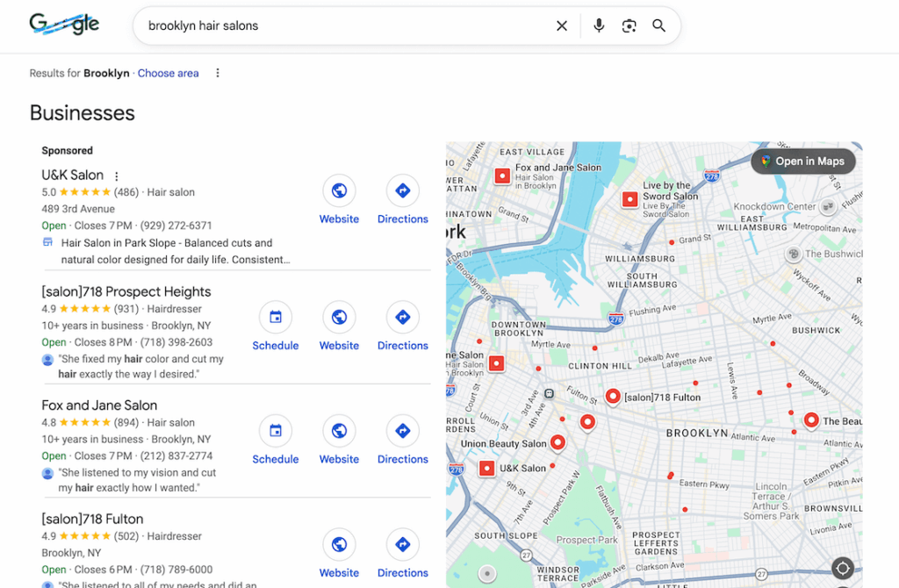Image resolution: width=899 pixels, height=588 pixels.
Task: Open Google Lens image search
Action: pyautogui.click(x=629, y=25)
